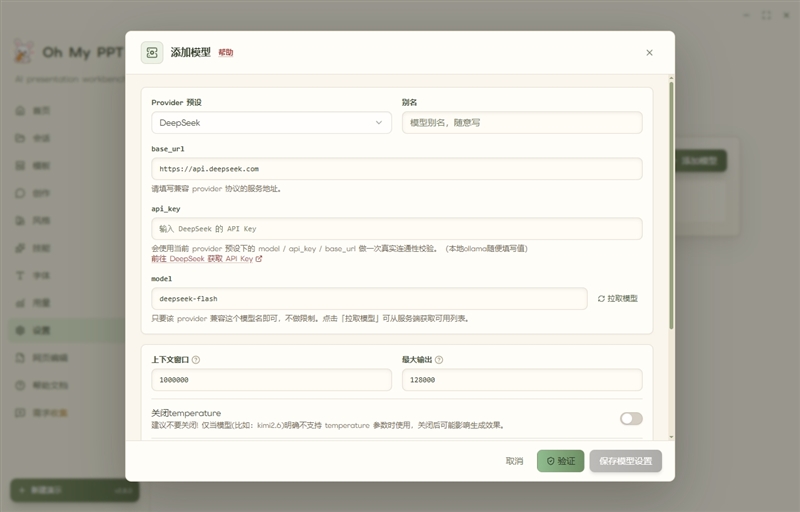The width and height of the screenshot is (800, 512).
Task: Click the 关闭temperature label text
Action: pos(186,413)
